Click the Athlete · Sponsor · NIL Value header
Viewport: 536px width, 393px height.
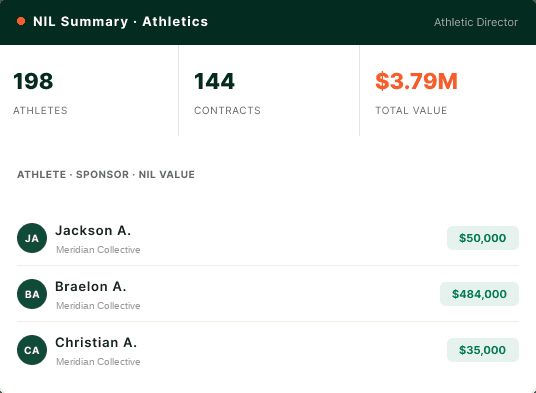[106, 175]
